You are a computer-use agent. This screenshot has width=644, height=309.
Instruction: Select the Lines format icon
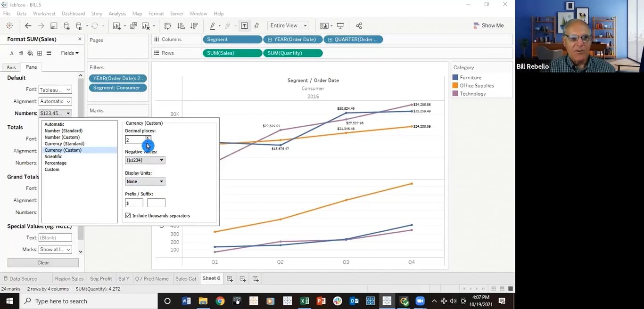coord(49,53)
